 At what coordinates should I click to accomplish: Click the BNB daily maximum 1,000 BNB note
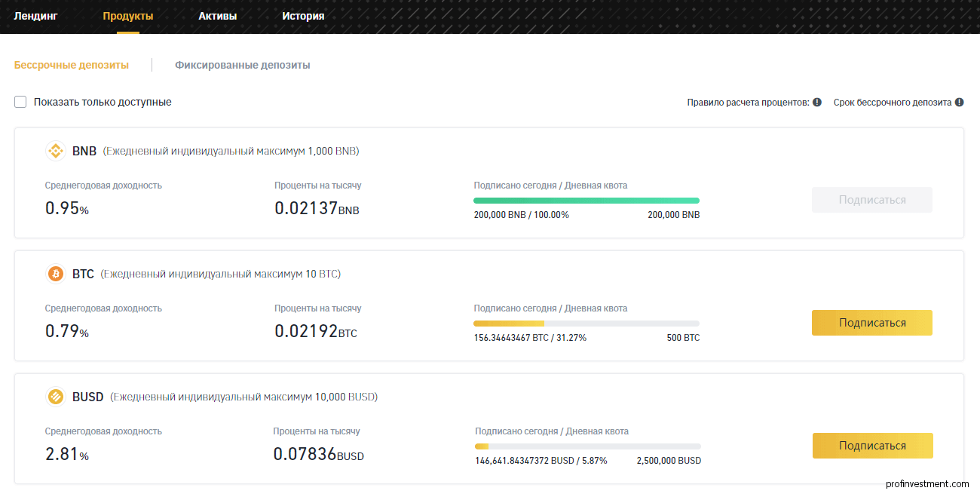[231, 151]
